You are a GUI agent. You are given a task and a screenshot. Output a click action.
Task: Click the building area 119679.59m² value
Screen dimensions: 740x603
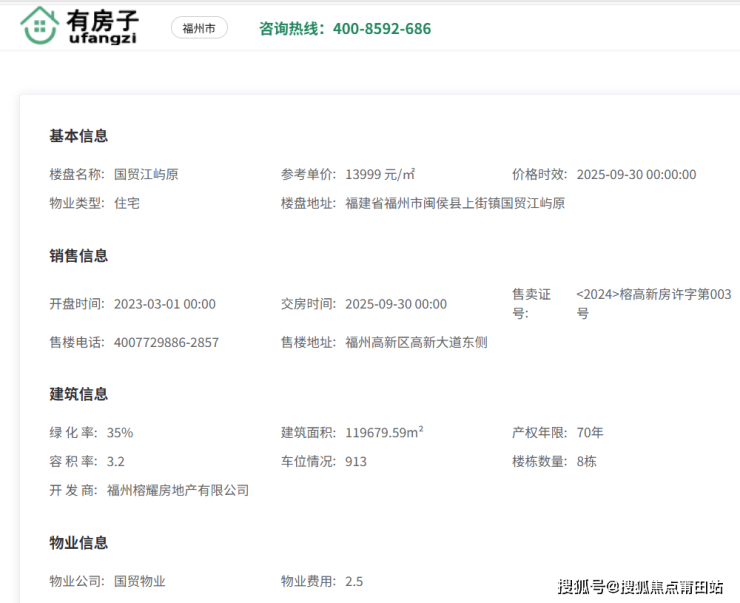click(x=384, y=433)
